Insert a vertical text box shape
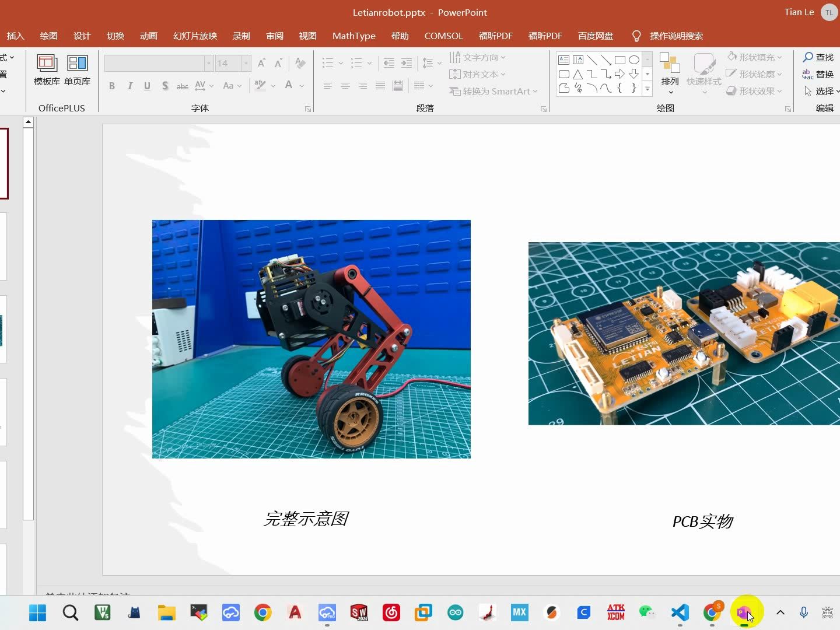Image resolution: width=840 pixels, height=630 pixels. coord(578,60)
